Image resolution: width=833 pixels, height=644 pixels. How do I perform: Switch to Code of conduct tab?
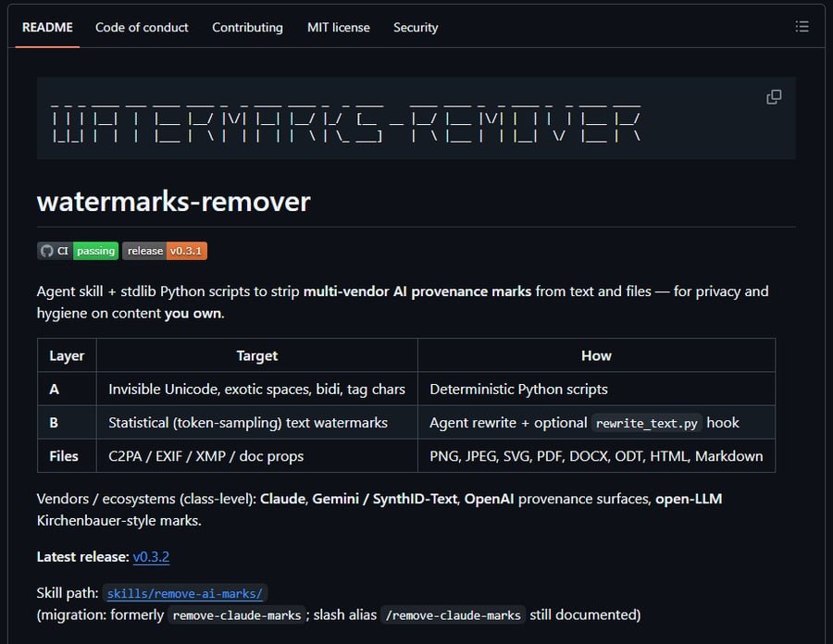point(142,27)
